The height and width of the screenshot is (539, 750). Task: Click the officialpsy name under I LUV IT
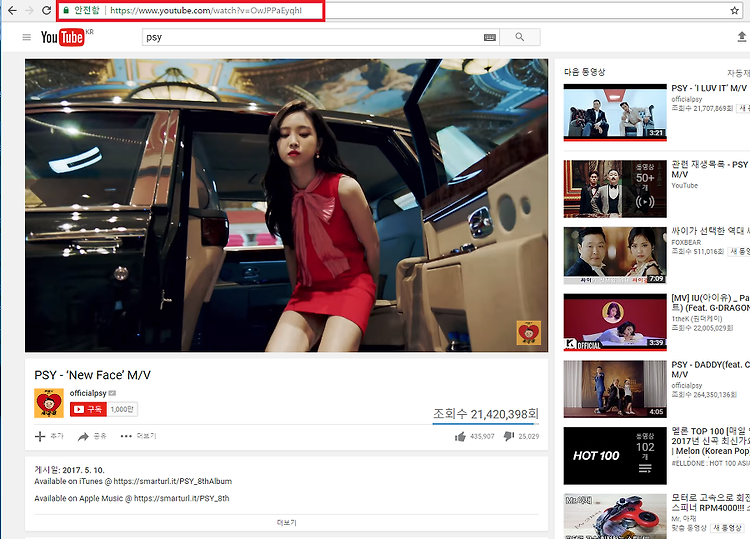click(686, 99)
